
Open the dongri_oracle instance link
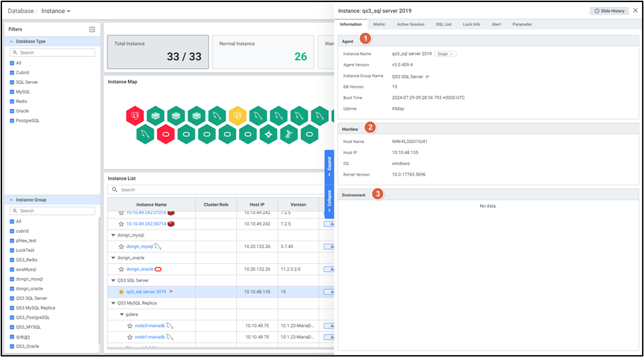(140, 269)
